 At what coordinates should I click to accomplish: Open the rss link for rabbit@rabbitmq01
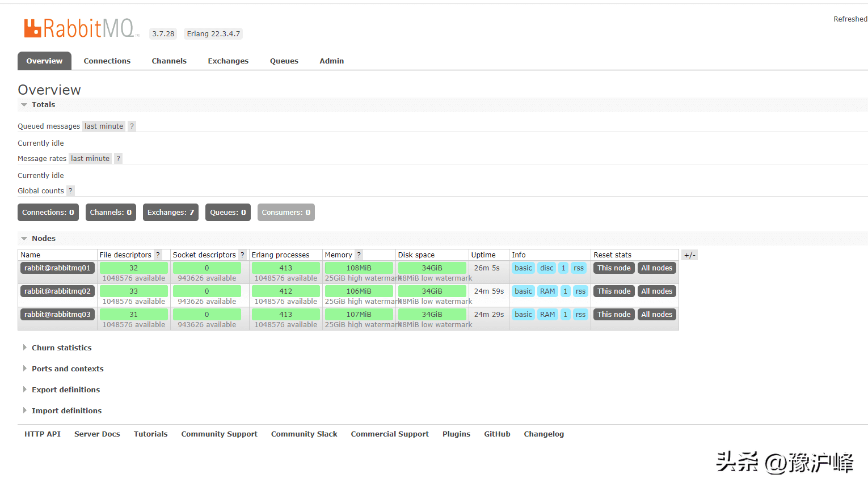coord(579,268)
